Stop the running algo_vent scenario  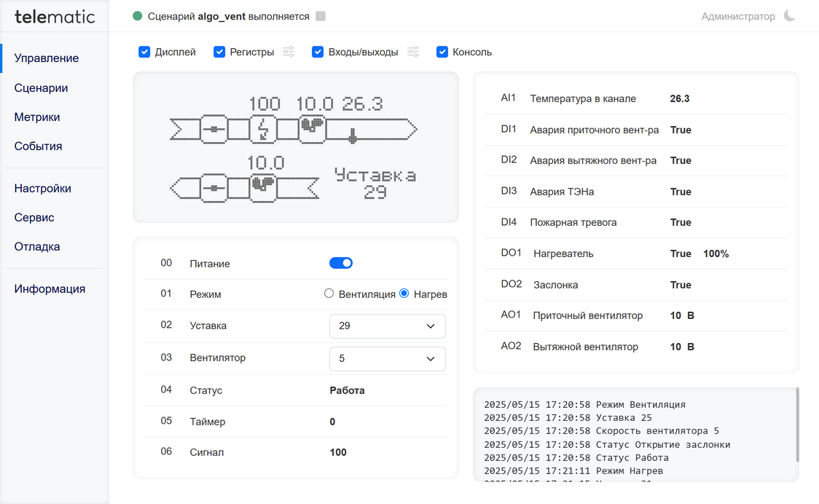321,16
